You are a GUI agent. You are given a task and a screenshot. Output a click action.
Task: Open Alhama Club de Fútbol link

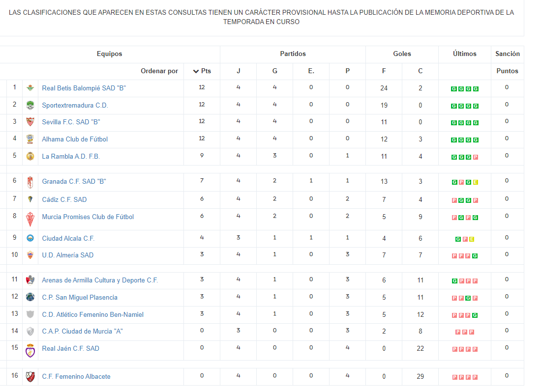tap(75, 139)
